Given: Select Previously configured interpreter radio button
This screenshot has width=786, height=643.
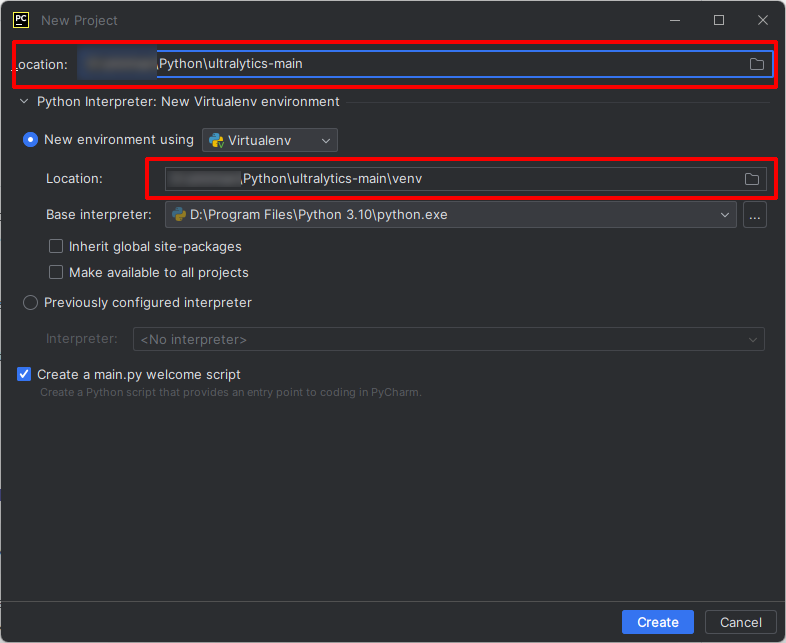Looking at the screenshot, I should click(x=31, y=303).
